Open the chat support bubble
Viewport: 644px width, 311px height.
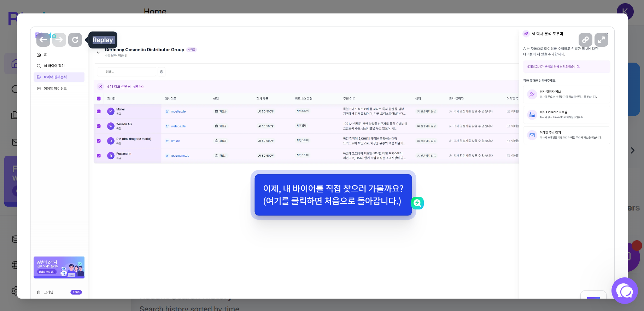625,291
